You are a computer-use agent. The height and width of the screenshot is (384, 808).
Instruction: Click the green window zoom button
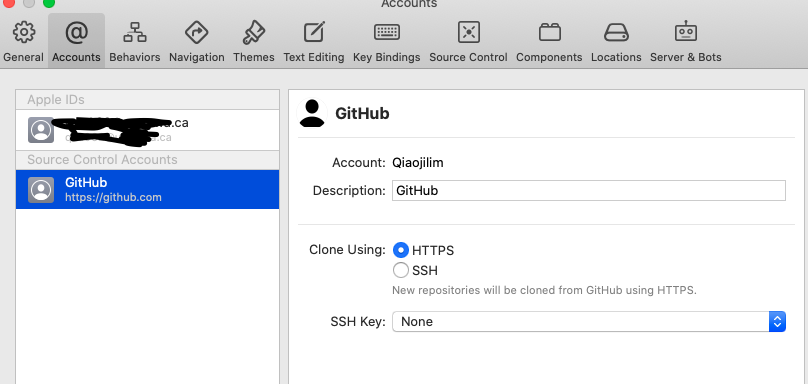tap(48, 3)
